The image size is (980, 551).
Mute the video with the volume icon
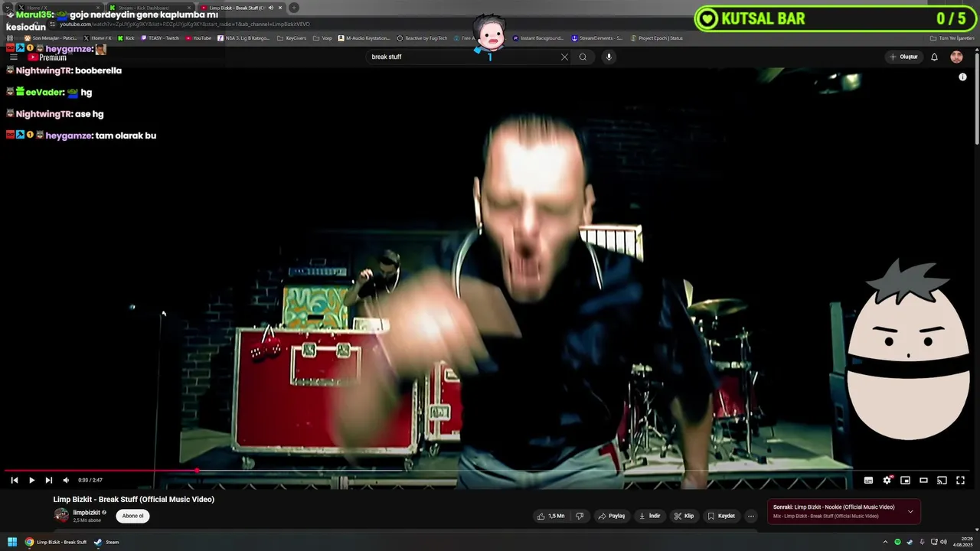tap(66, 480)
